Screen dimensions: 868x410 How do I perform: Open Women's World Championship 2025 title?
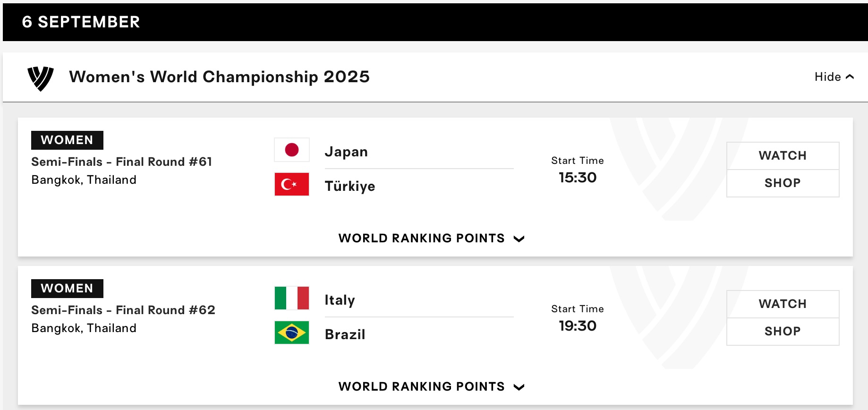click(x=219, y=77)
